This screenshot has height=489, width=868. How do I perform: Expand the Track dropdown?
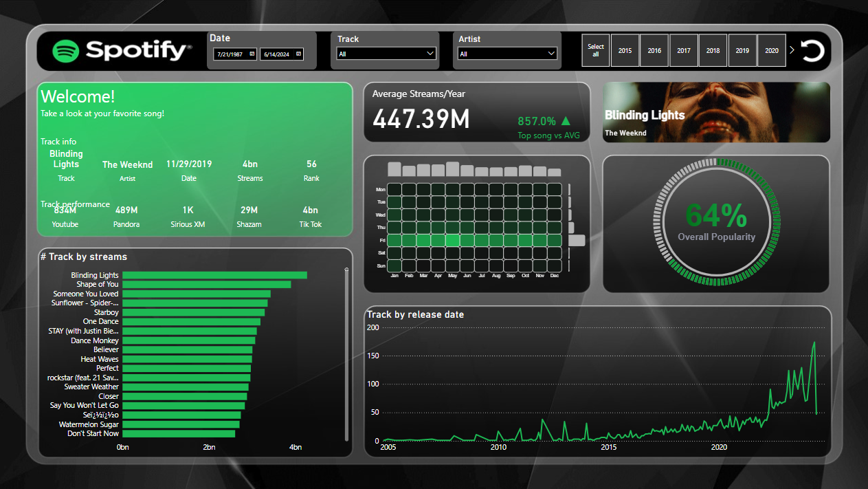tap(430, 54)
